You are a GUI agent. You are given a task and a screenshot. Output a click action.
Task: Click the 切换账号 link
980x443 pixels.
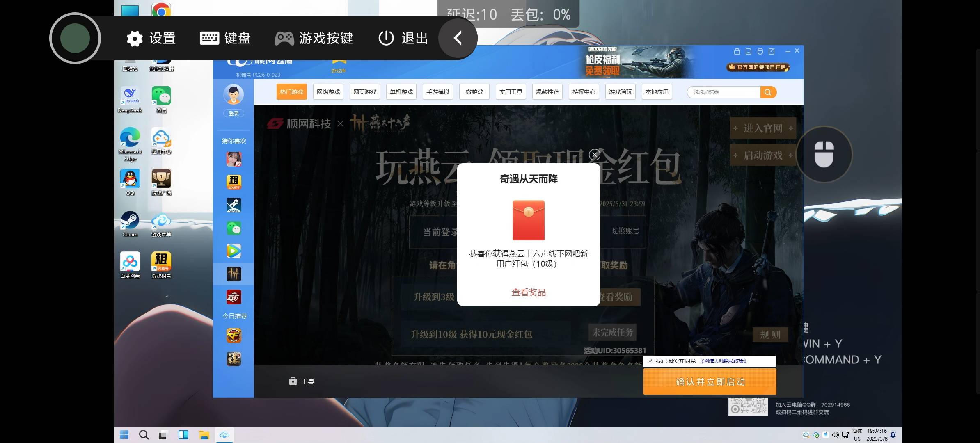(625, 231)
